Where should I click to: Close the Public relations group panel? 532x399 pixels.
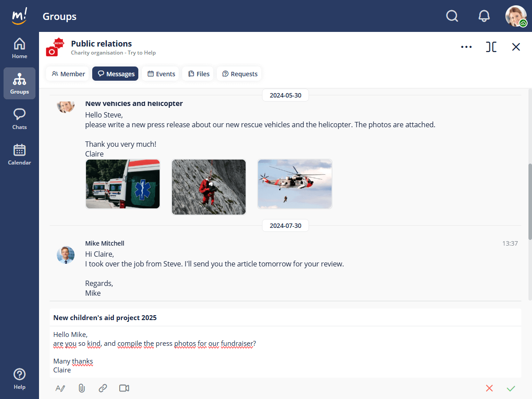click(516, 47)
